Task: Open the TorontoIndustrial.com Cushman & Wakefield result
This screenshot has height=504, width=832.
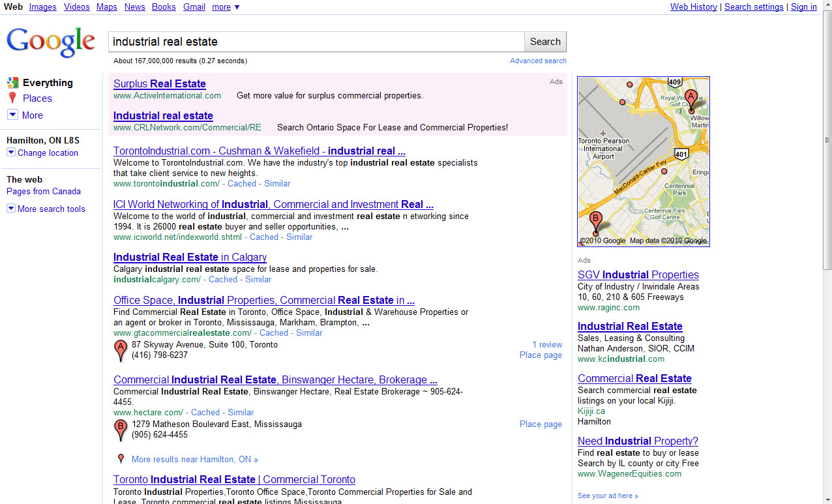Action: coord(260,151)
